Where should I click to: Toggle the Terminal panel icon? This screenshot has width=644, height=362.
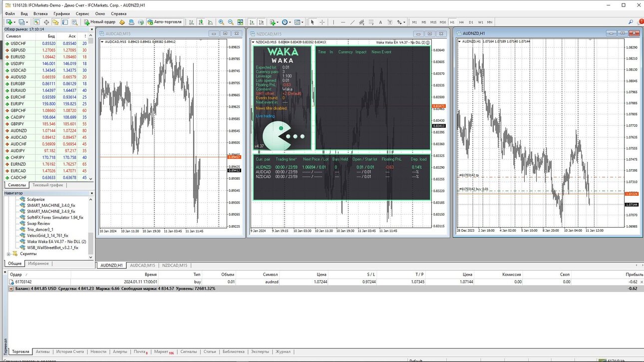click(65, 22)
